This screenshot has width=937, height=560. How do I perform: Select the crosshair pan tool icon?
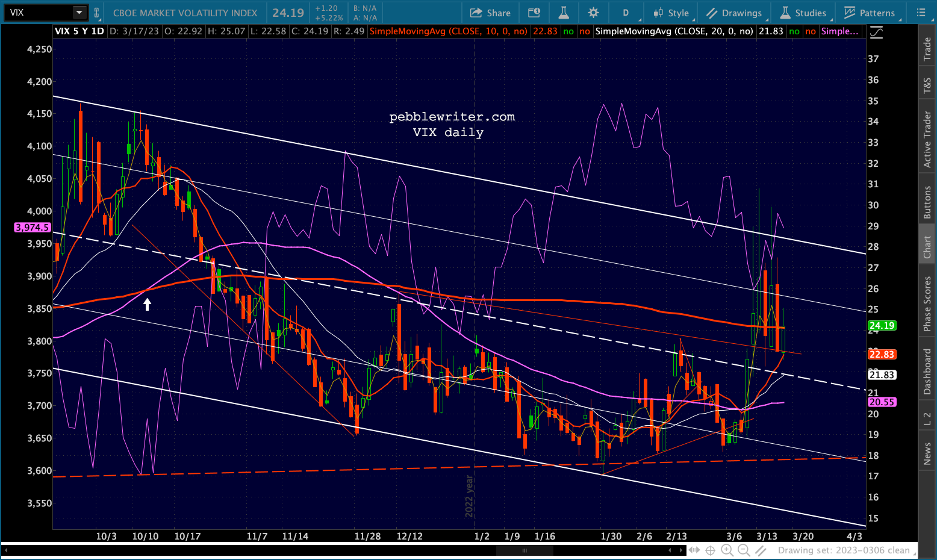coord(711,550)
